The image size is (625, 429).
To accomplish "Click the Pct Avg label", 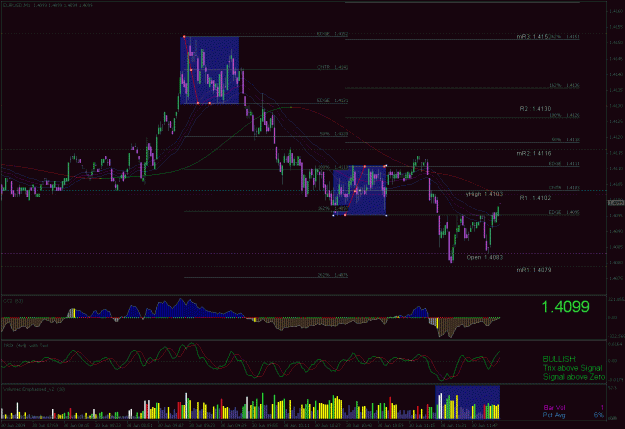I will (554, 415).
